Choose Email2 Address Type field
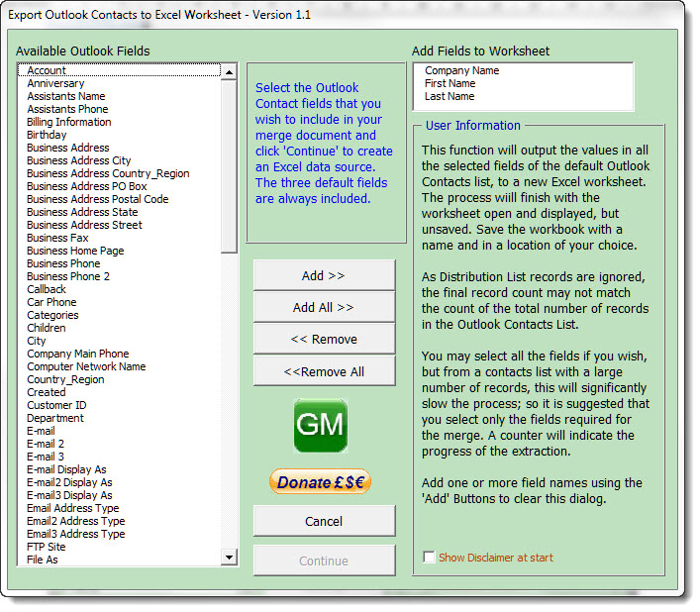 click(119, 521)
